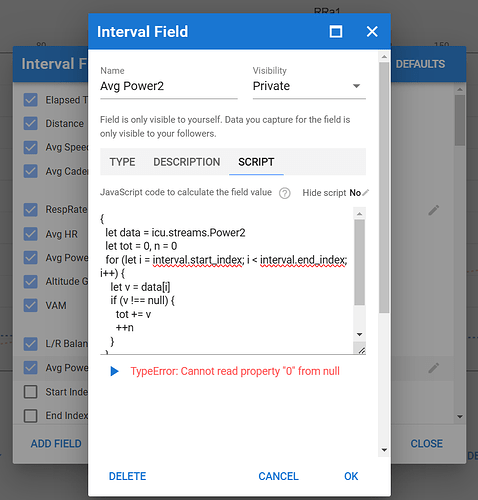
Task: Close the Interval Field dialog with X
Action: pyautogui.click(x=372, y=32)
